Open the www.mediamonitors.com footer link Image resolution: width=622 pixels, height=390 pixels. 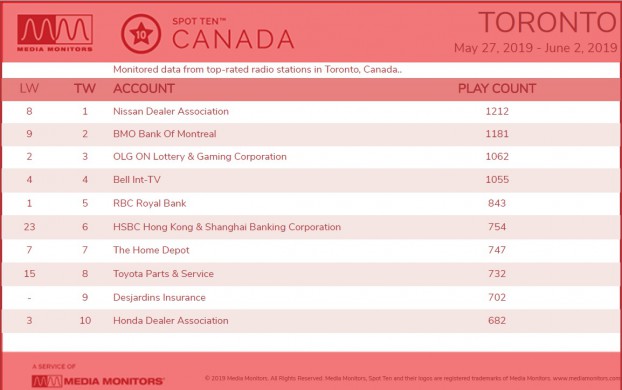click(x=587, y=378)
